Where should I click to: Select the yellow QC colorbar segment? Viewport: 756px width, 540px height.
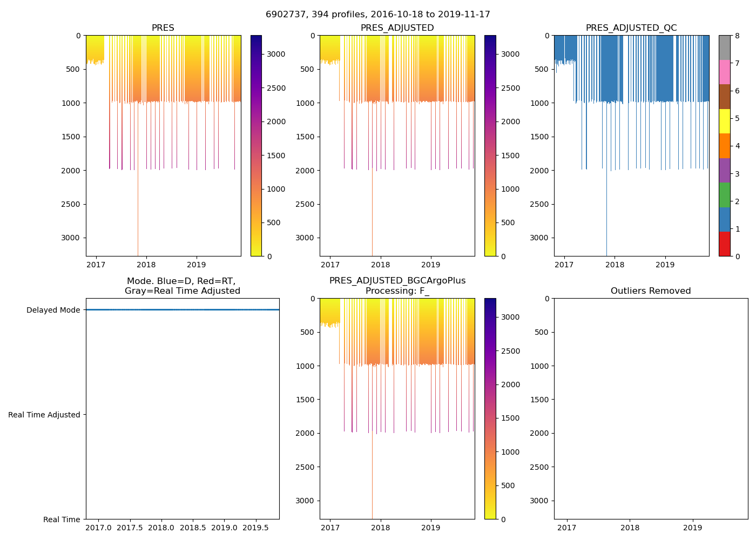pos(724,121)
